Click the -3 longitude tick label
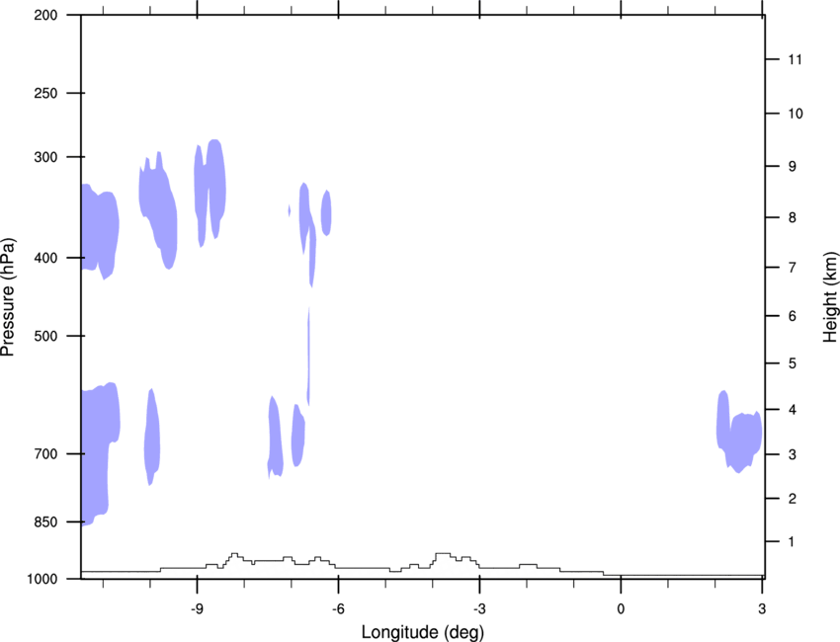Image resolution: width=840 pixels, height=642 pixels. point(479,608)
